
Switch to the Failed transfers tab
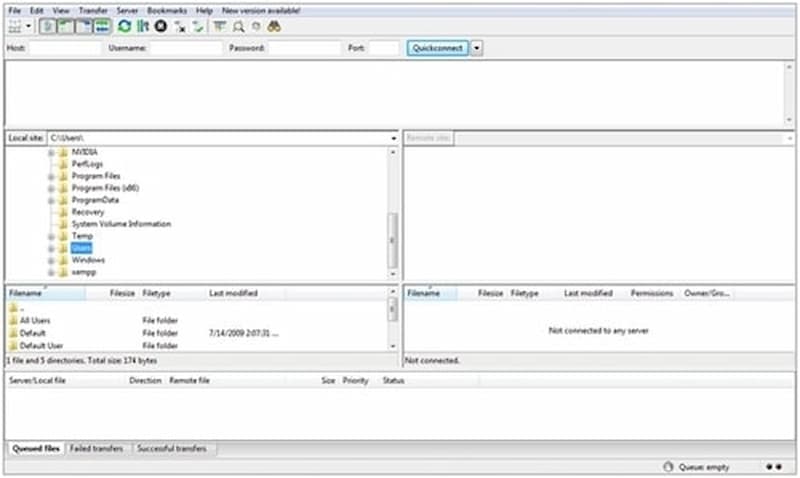tap(96, 449)
